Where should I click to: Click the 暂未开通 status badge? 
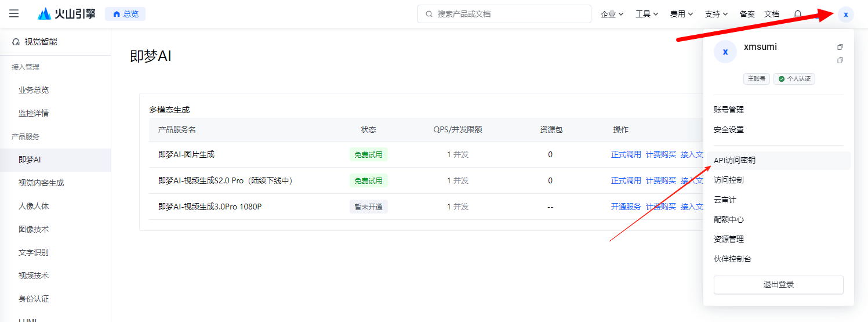pos(369,207)
